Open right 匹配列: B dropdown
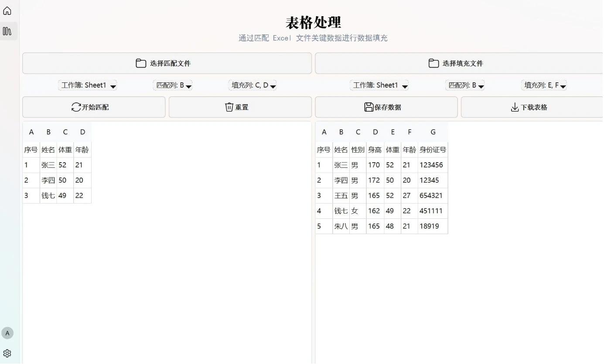The width and height of the screenshot is (604, 364). point(465,85)
